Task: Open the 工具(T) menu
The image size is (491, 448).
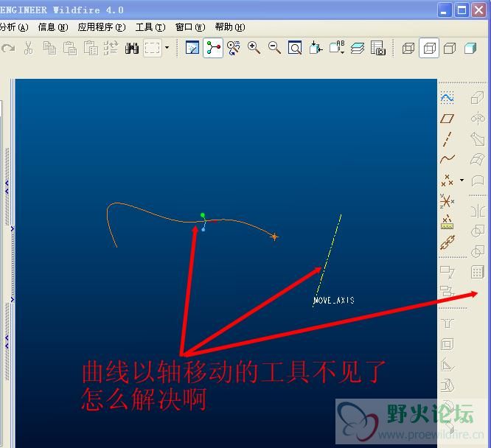Action: (150, 27)
